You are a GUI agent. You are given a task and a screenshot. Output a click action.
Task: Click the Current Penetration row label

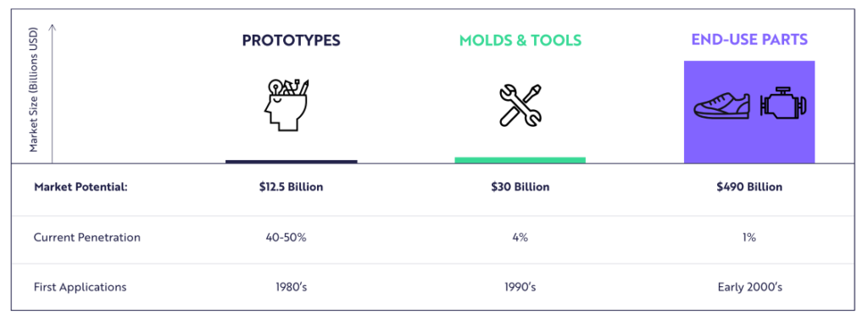pyautogui.click(x=87, y=238)
